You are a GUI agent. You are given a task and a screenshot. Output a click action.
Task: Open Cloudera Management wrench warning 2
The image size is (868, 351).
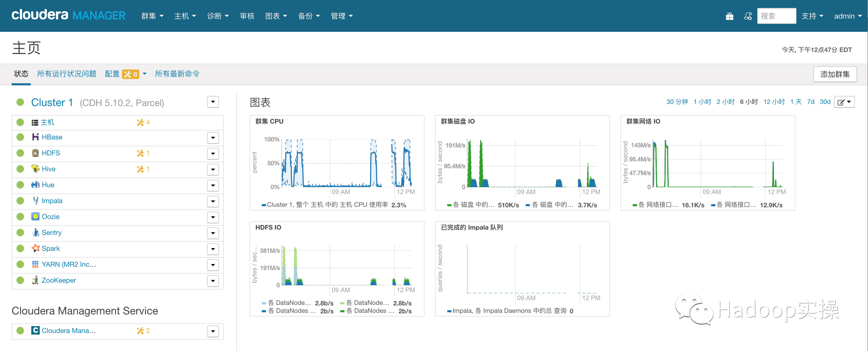coord(143,330)
